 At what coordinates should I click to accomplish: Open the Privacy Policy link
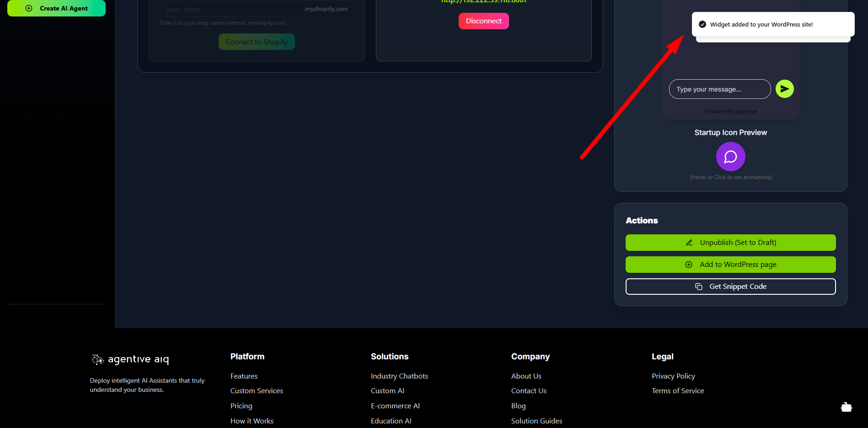tap(673, 376)
